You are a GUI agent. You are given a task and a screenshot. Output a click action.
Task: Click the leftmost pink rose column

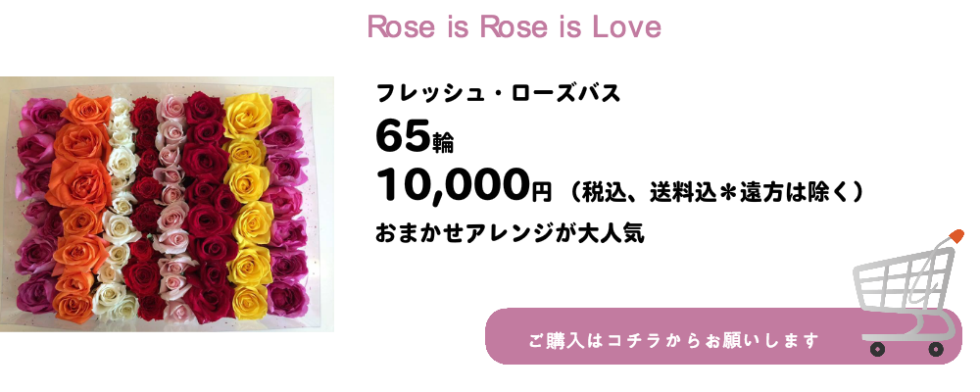click(35, 206)
